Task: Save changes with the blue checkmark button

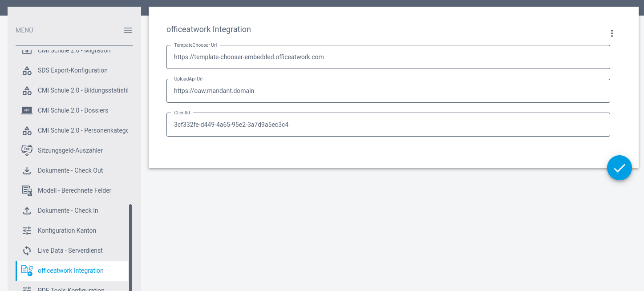Action: [x=619, y=168]
